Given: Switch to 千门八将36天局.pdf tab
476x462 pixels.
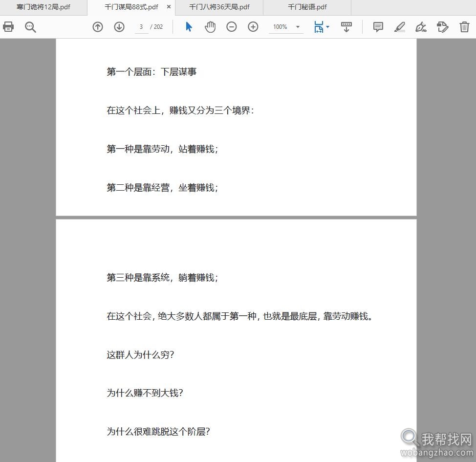Looking at the screenshot, I should [x=219, y=7].
